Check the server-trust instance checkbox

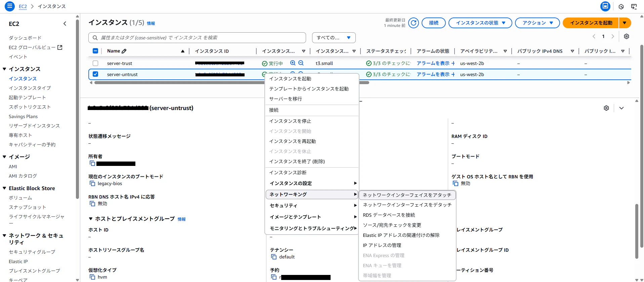(x=95, y=63)
